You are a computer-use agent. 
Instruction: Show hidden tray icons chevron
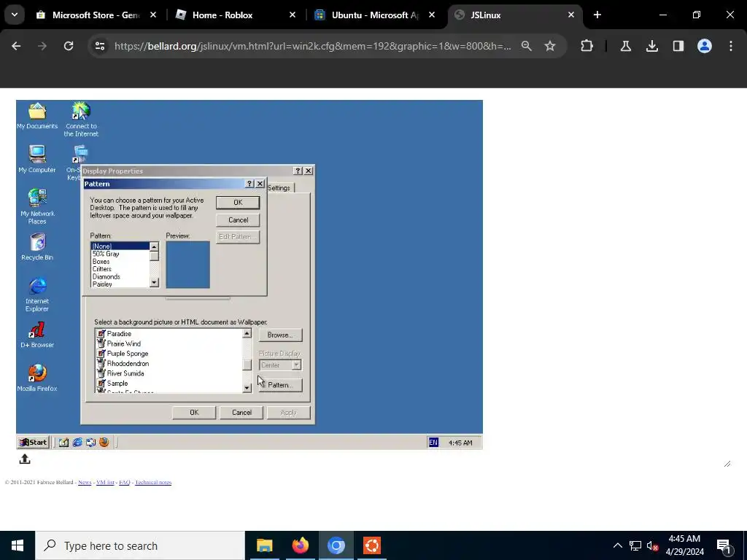point(617,545)
